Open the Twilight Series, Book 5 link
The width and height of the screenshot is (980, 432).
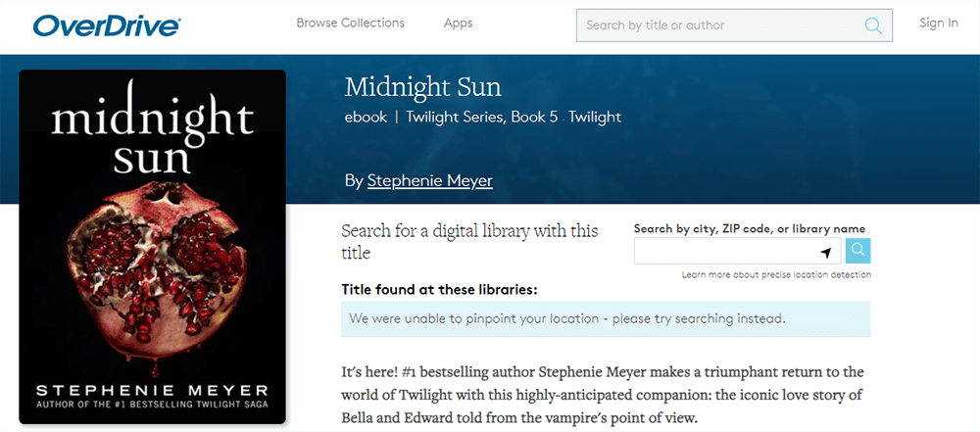481,117
